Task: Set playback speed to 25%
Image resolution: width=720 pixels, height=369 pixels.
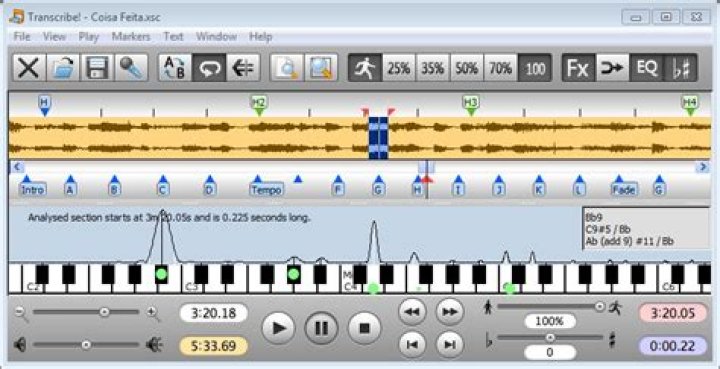Action: point(399,68)
